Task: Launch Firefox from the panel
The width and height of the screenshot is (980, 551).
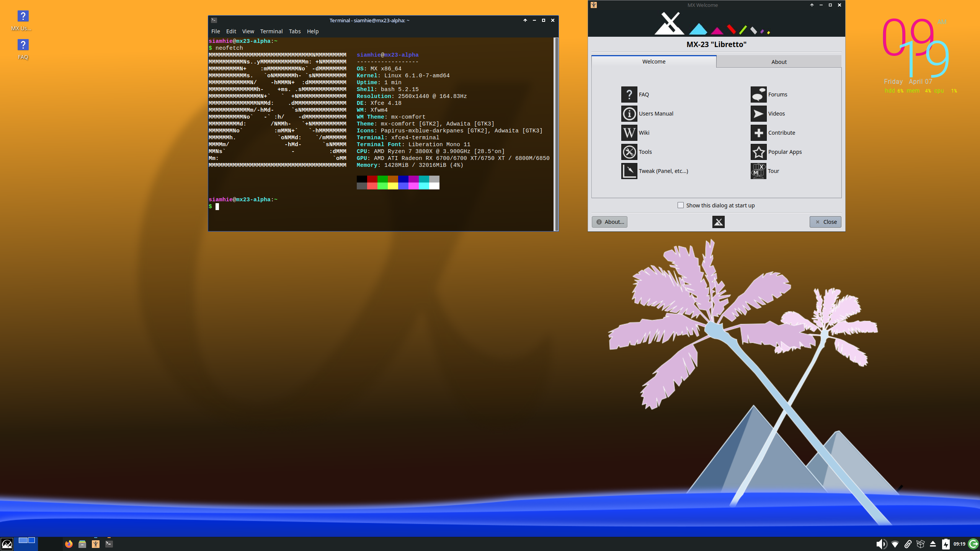Action: [69, 544]
